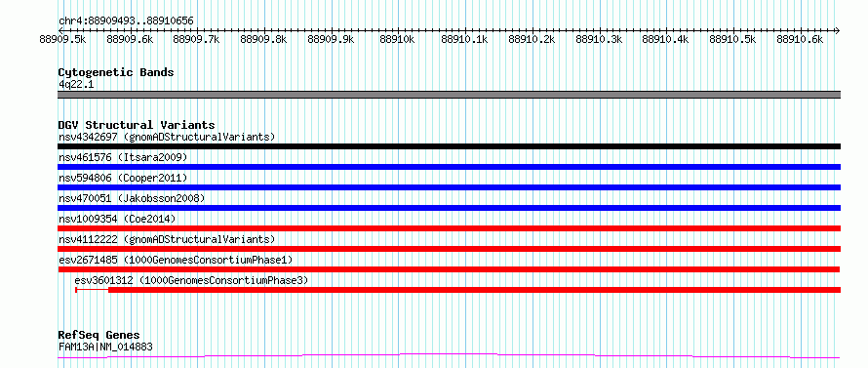Open variant esv2671485 (1000GenomesConsortiumPhase1) label
Viewport: 868px width, 368px height.
(176, 260)
